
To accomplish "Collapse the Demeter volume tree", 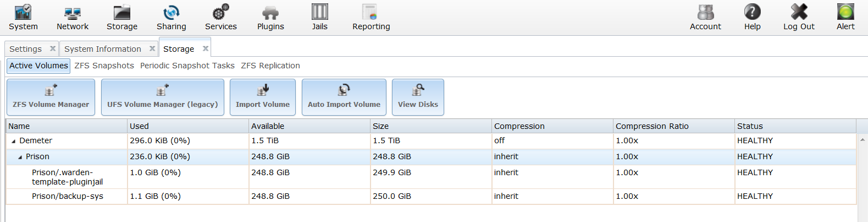I will tap(14, 142).
